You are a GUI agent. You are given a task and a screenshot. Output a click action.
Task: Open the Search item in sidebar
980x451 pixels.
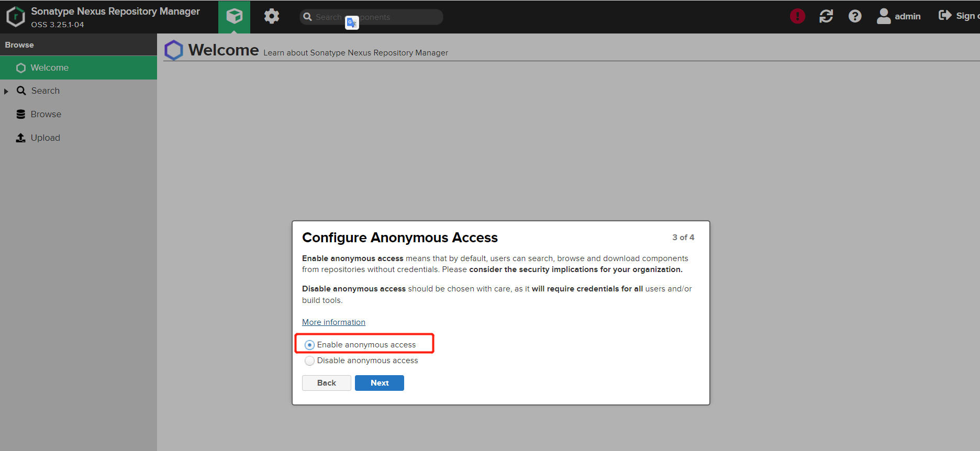coord(79,91)
